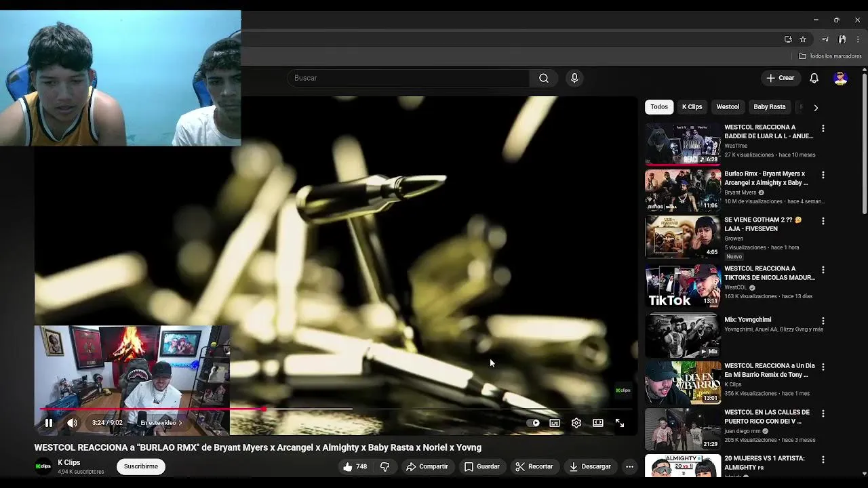This screenshot has height=488, width=868.
Task: Install app icon in address bar
Action: pos(788,39)
